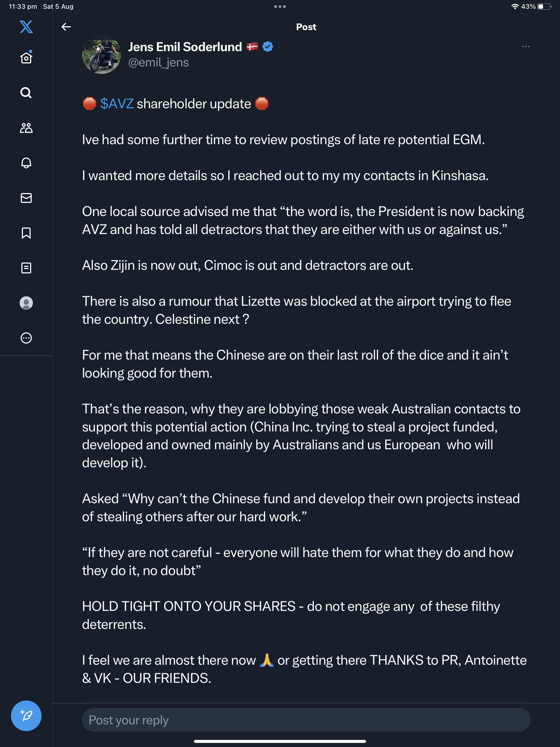Open the Communities section

(26, 128)
